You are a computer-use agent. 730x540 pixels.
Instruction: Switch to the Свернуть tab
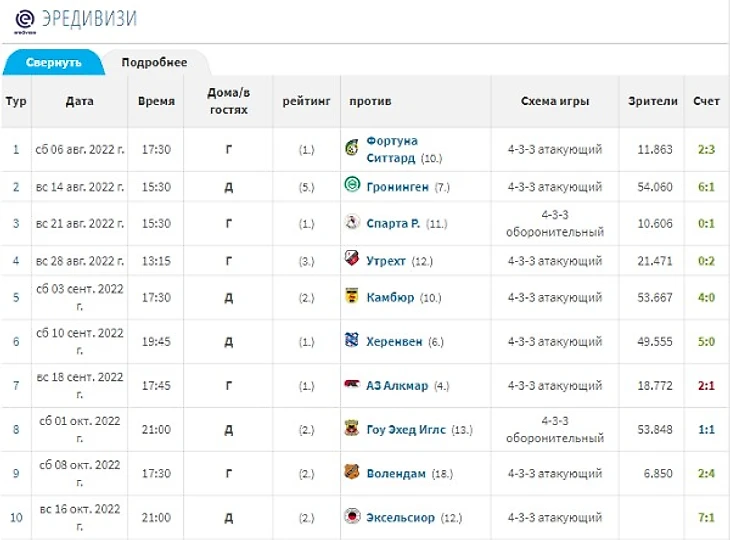coord(53,62)
